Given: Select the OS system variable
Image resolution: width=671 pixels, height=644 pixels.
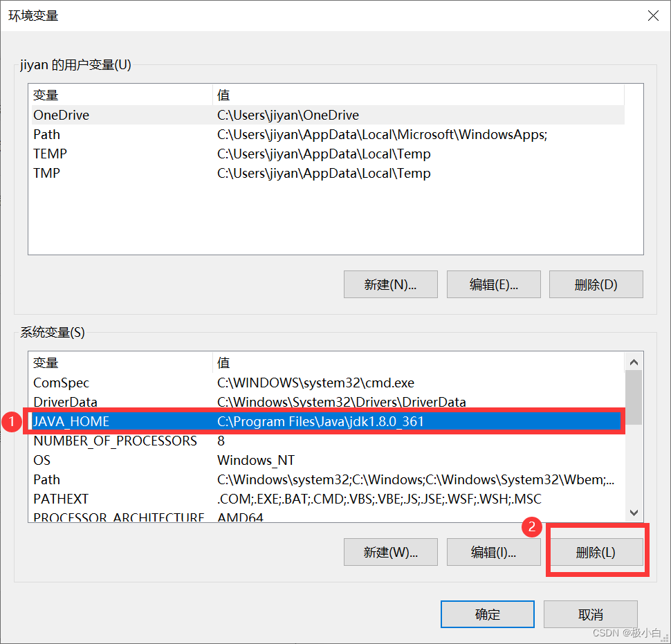Looking at the screenshot, I should point(328,460).
